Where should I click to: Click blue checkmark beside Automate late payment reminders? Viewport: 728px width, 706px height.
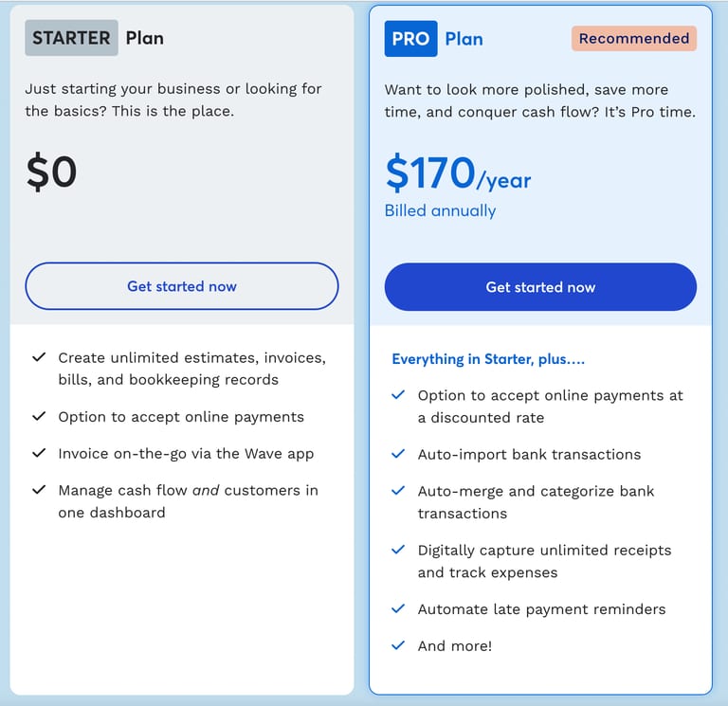[398, 608]
